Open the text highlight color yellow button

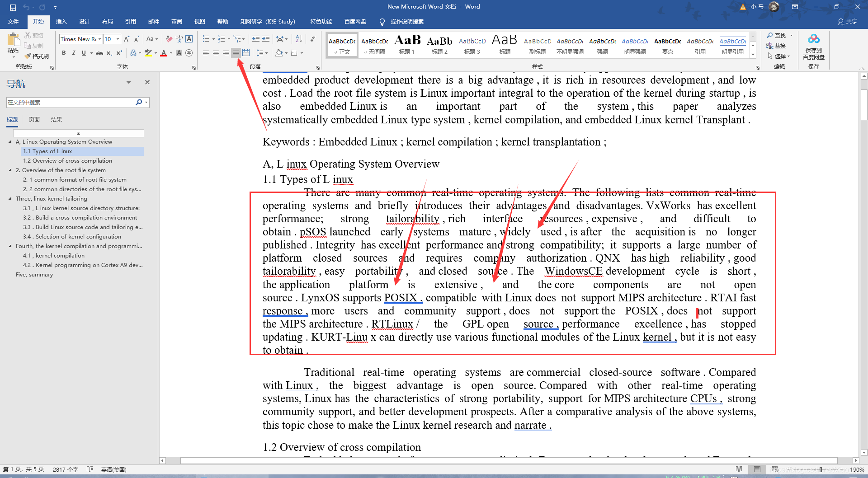[x=148, y=53]
